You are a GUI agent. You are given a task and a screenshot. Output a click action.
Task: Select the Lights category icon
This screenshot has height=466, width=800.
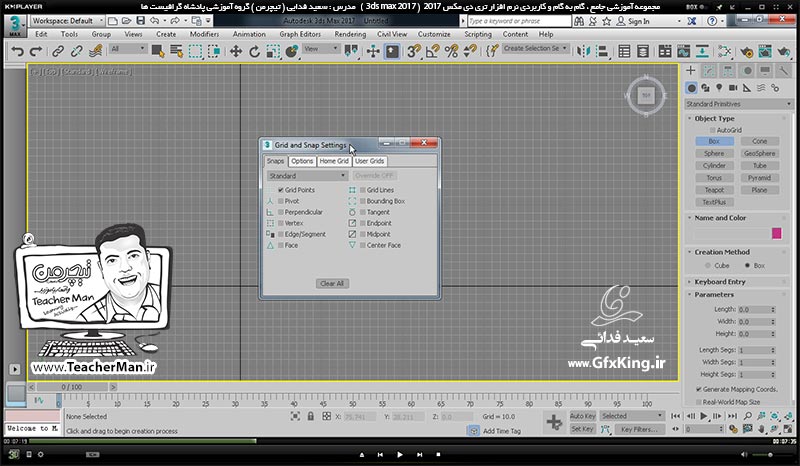click(x=719, y=88)
